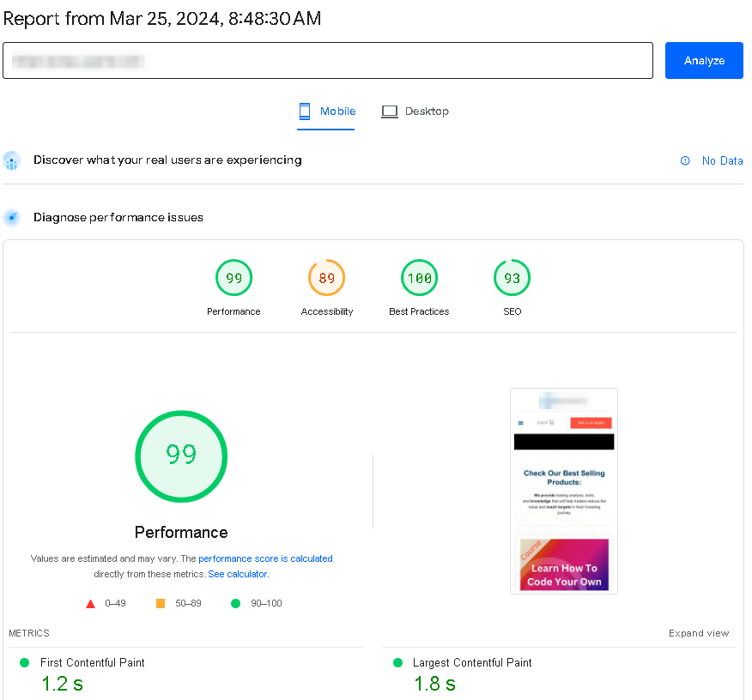Screen dimensions: 752x700
Task: Click the desktop monitor icon
Action: coord(390,112)
